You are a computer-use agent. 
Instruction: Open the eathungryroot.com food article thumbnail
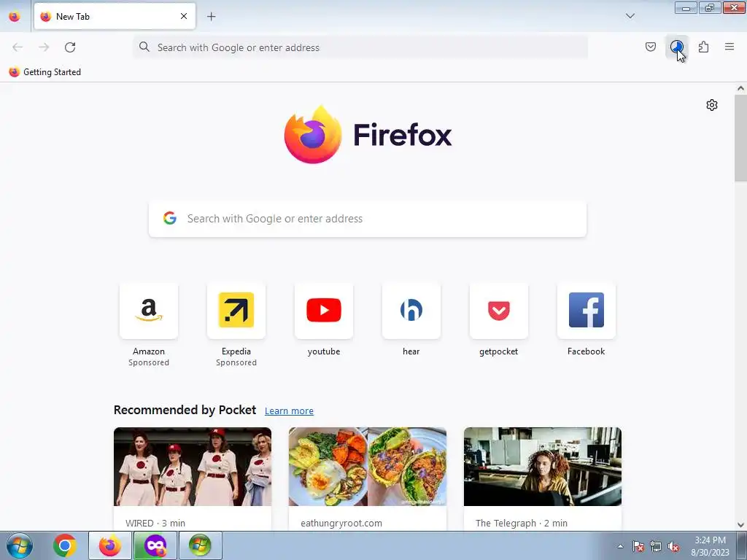[x=368, y=467]
